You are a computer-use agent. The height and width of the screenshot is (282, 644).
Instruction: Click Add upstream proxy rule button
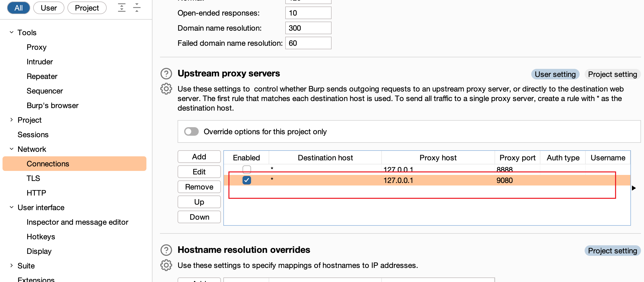point(199,157)
